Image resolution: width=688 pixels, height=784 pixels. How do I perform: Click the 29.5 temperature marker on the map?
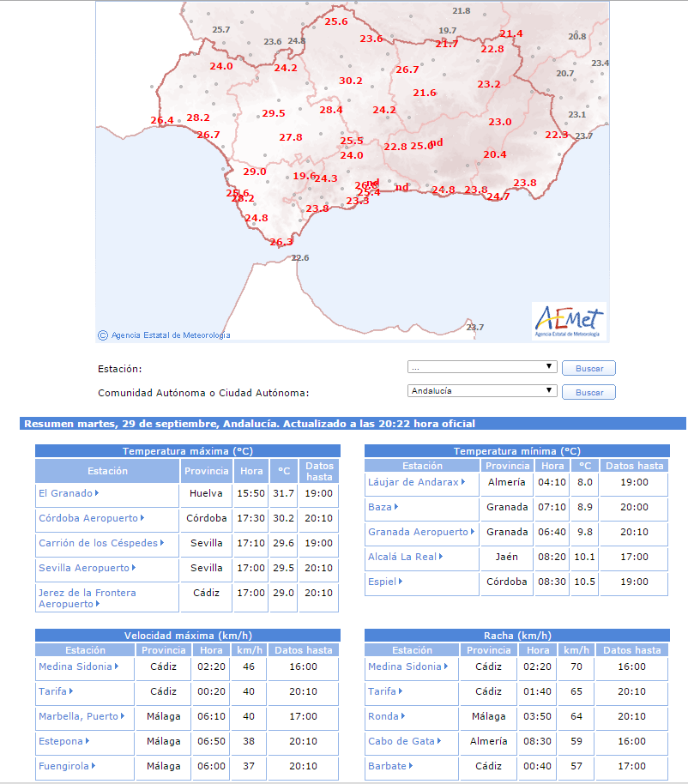click(x=274, y=113)
